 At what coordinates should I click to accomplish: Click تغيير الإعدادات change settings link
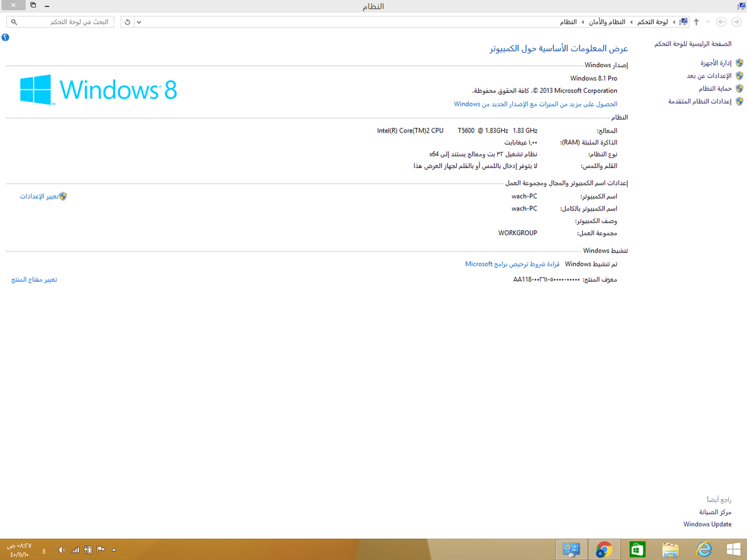[x=39, y=196]
